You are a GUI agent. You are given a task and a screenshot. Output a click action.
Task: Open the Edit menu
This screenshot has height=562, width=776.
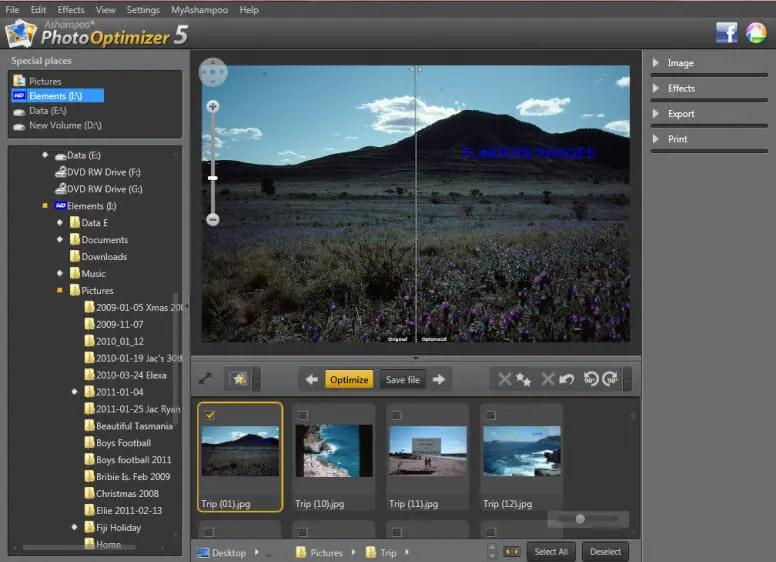[38, 9]
